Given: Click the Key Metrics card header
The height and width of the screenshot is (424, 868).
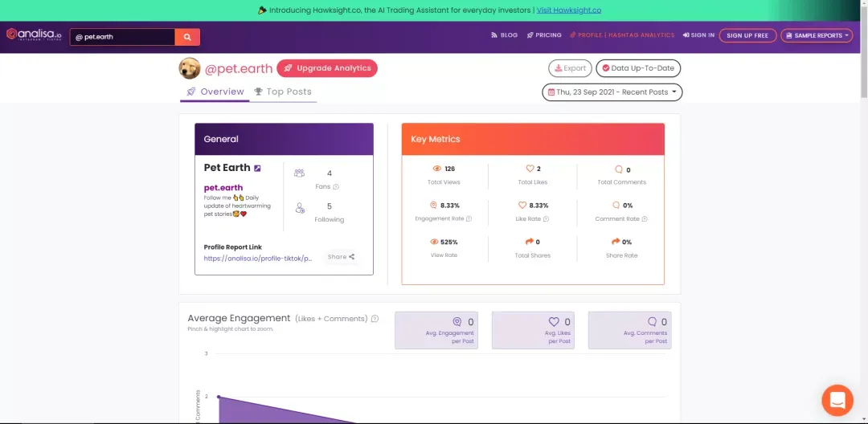Looking at the screenshot, I should tap(533, 139).
